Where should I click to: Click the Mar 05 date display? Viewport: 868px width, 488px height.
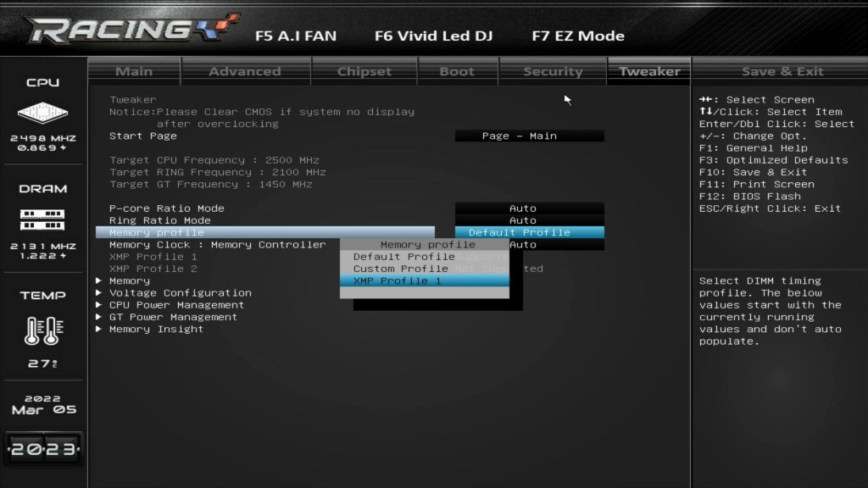[x=44, y=410]
